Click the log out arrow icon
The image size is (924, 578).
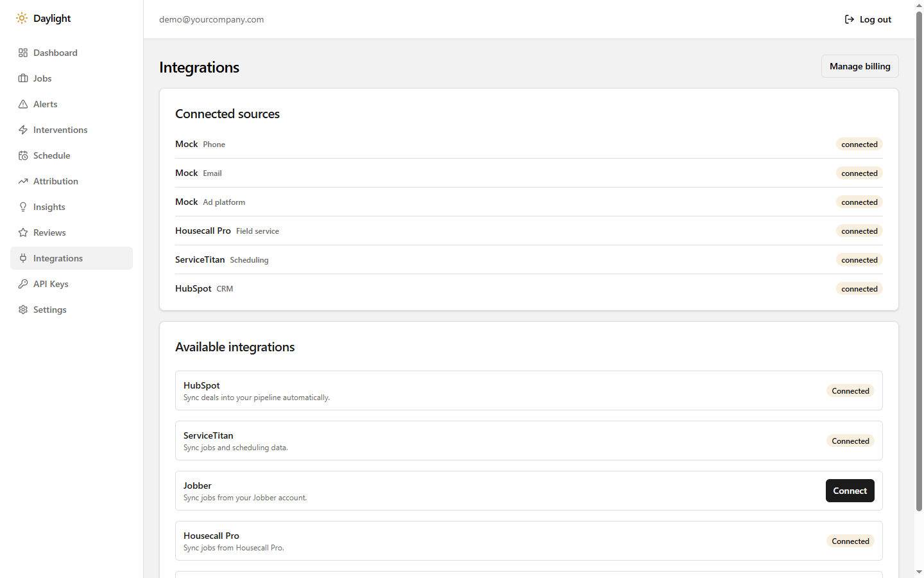click(850, 19)
